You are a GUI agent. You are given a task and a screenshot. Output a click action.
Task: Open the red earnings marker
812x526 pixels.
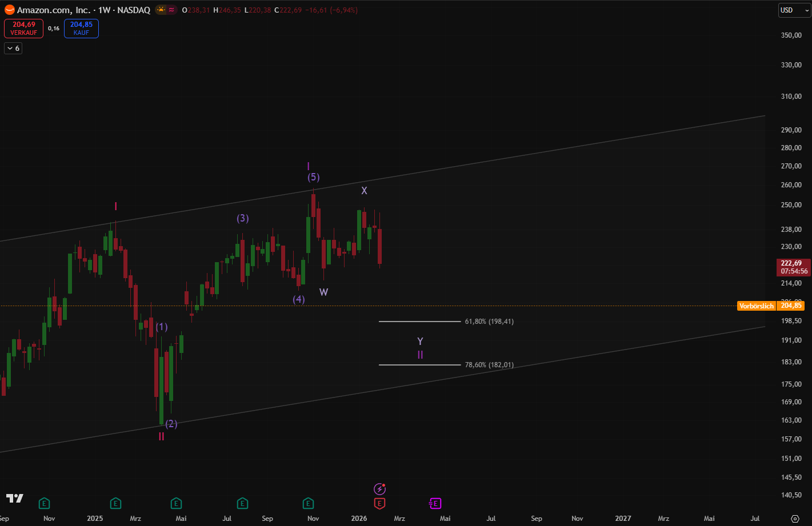(x=379, y=503)
